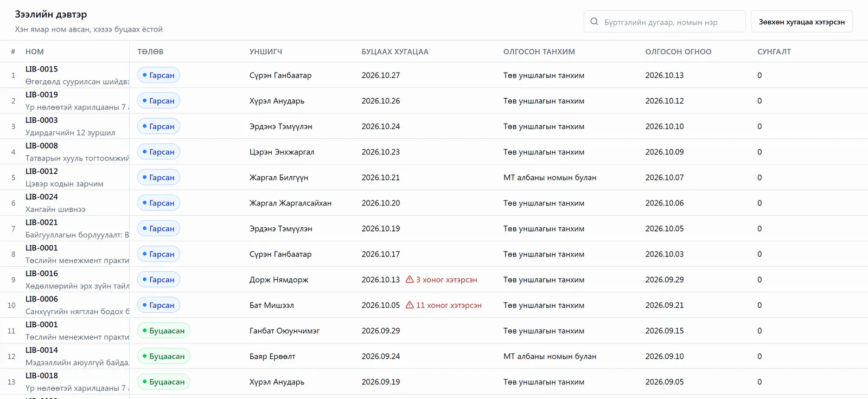
Task: Click the 11 хоног хэтэрсэн overdue label
Action: (x=449, y=305)
